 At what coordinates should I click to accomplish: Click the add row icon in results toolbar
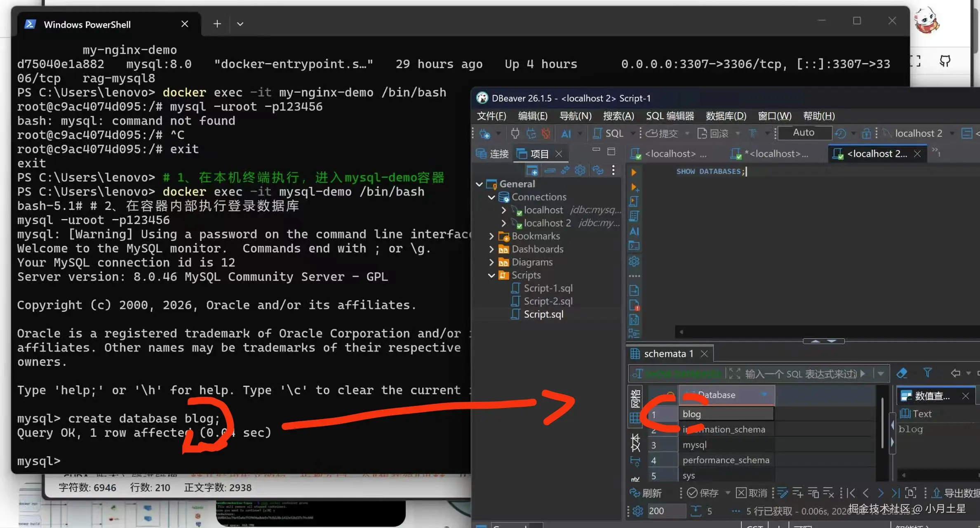click(x=797, y=493)
